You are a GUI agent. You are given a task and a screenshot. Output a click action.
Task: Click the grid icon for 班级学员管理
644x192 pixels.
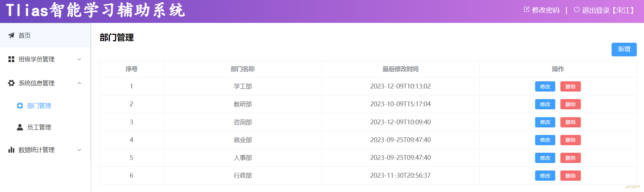[x=11, y=59]
